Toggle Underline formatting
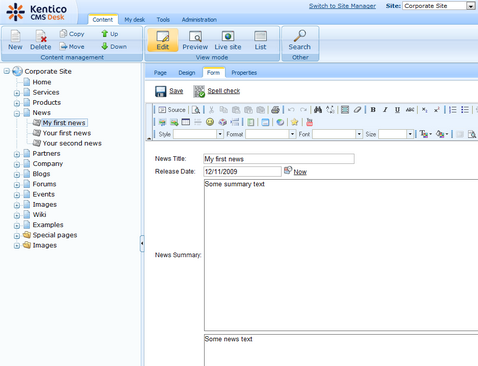 click(397, 110)
